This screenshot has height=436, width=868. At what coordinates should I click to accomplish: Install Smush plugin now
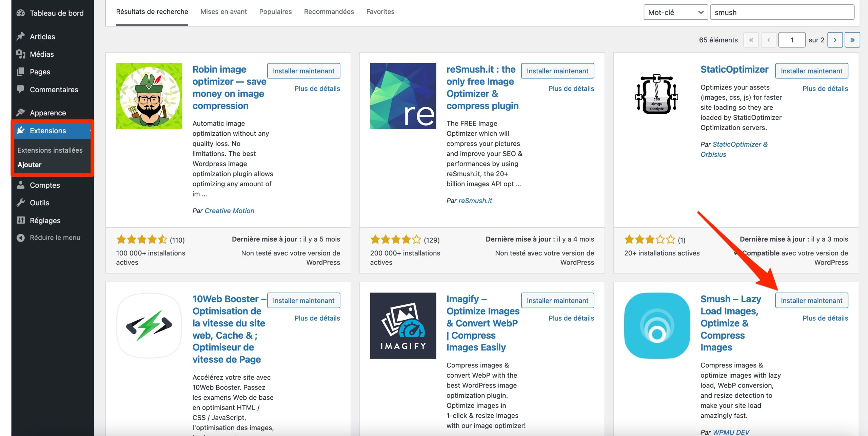tap(811, 301)
